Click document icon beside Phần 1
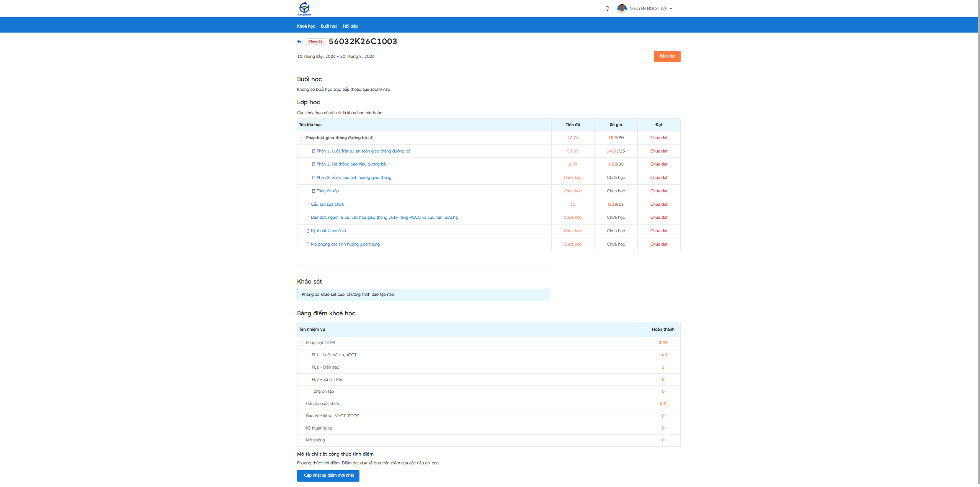The width and height of the screenshot is (980, 487). pos(314,151)
